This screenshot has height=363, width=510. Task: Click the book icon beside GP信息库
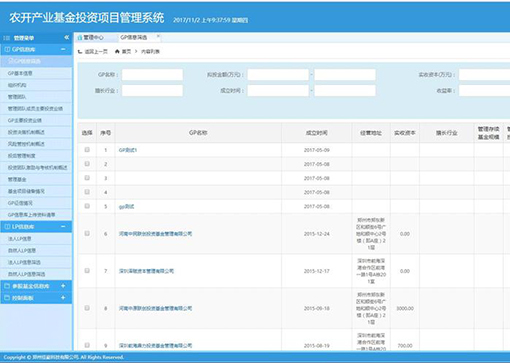point(7,49)
